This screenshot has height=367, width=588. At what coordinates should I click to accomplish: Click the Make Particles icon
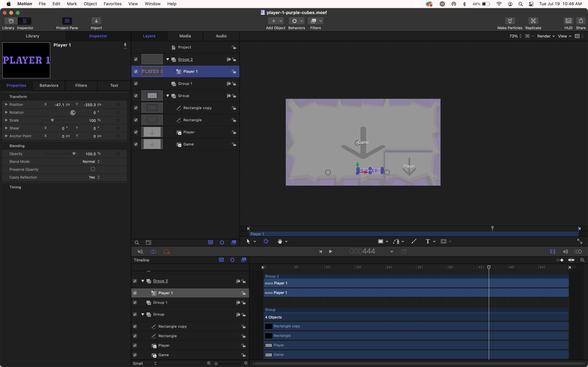coord(510,21)
